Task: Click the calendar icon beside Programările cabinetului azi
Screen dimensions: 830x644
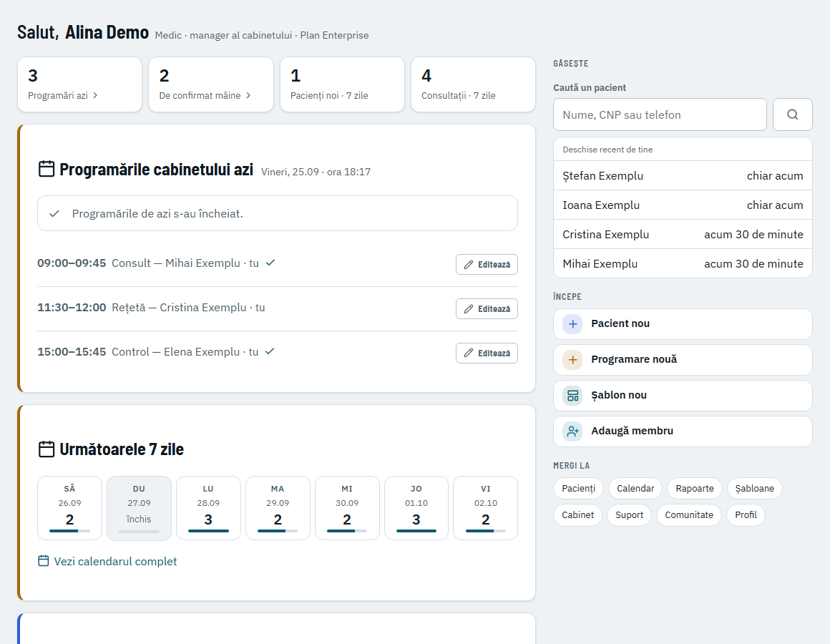Action: pos(47,169)
